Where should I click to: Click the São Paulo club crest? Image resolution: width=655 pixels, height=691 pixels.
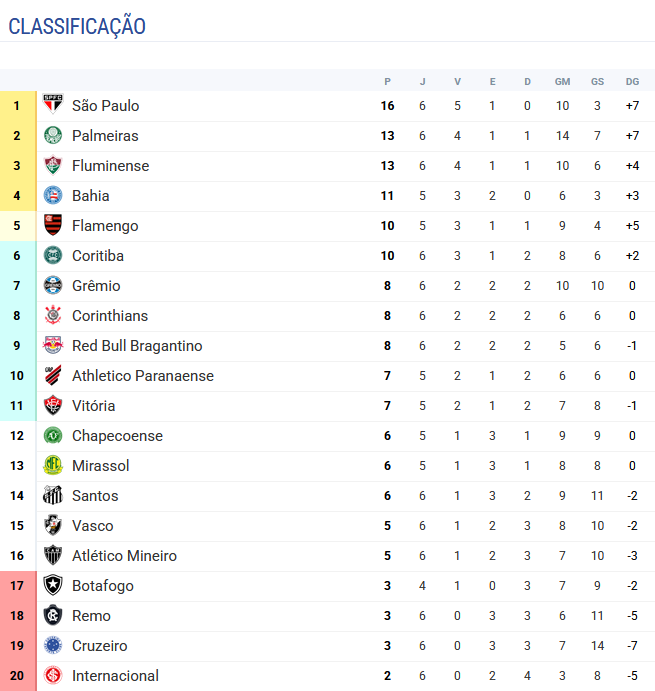[x=53, y=106]
